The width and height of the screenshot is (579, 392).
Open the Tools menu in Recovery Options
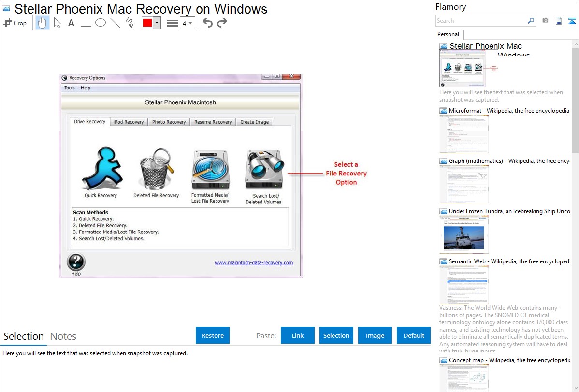pos(70,88)
